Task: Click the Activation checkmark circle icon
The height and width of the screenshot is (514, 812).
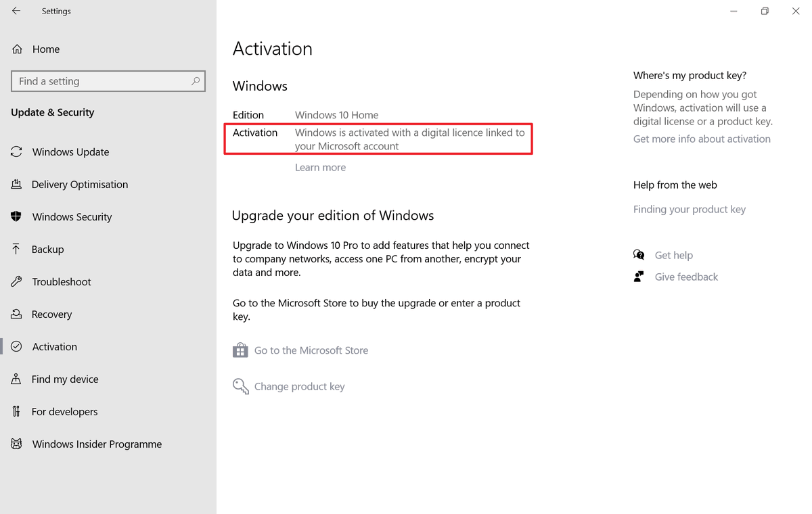Action: [x=16, y=346]
